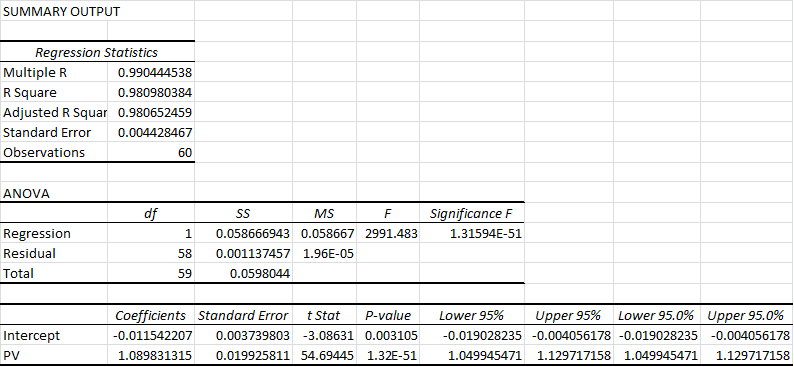Click the Coefficients column header
Screen dimensions: 794x367
151,316
